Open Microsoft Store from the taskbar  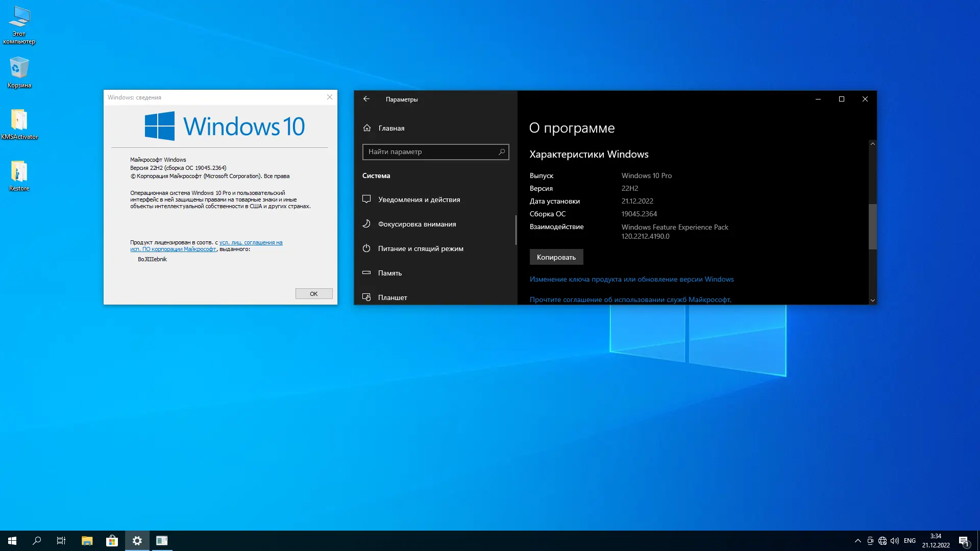click(112, 541)
